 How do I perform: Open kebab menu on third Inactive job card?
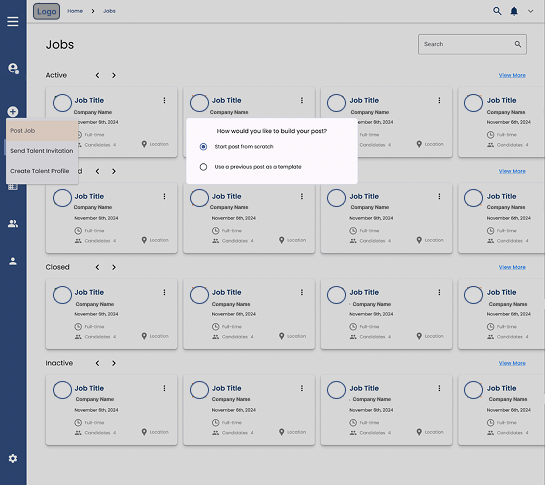pyautogui.click(x=439, y=388)
